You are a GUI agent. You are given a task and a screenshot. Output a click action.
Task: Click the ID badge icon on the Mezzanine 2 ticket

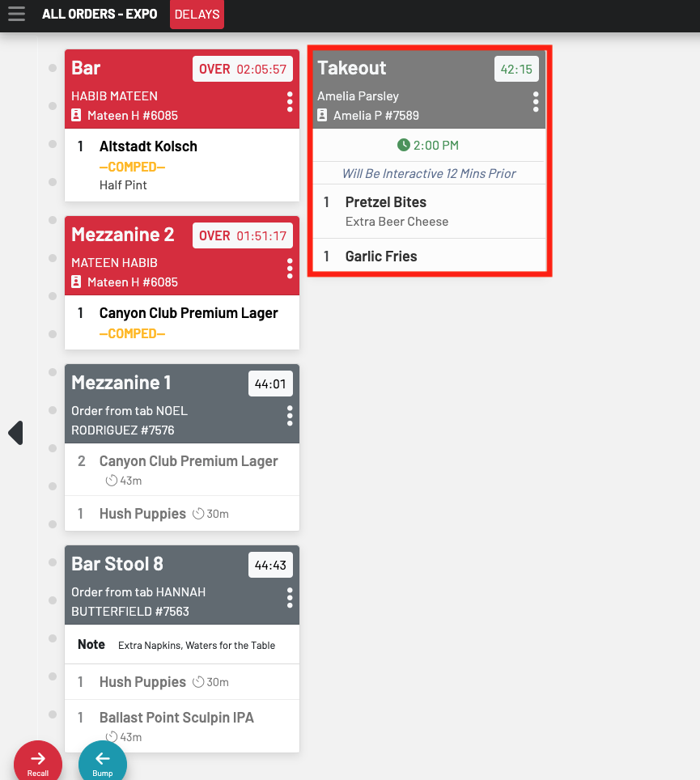pos(77,282)
